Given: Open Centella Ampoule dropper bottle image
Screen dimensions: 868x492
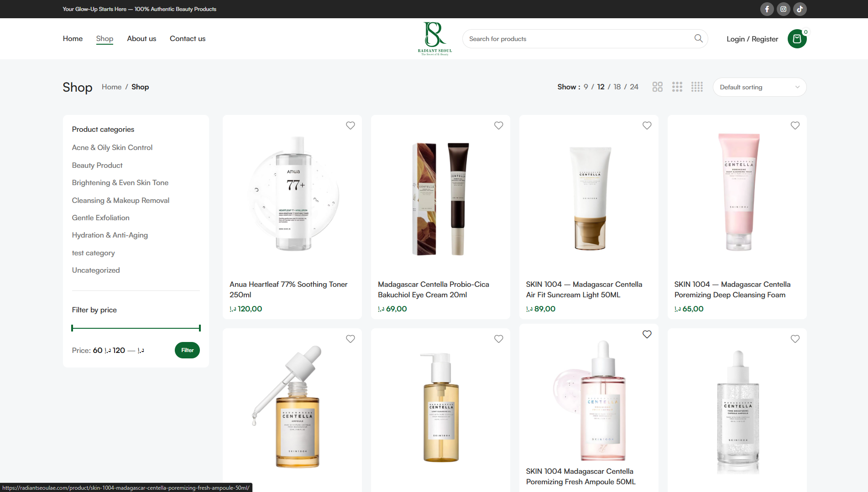Looking at the screenshot, I should 292,407.
